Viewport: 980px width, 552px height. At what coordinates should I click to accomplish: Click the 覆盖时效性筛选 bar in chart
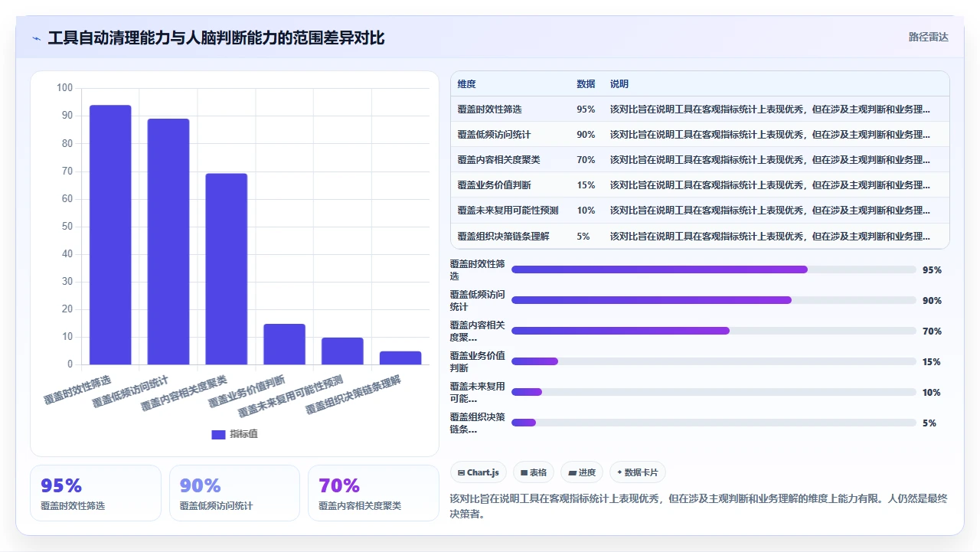pyautogui.click(x=110, y=235)
